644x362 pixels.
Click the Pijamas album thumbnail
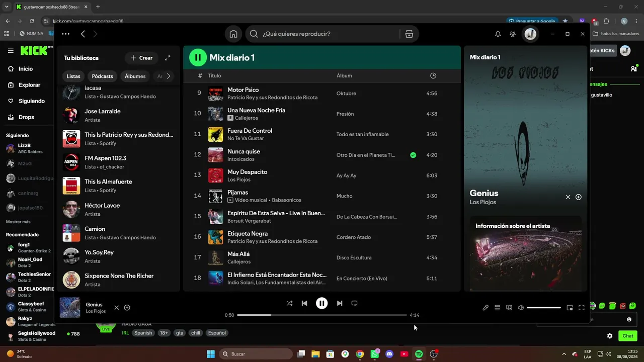[216, 196]
